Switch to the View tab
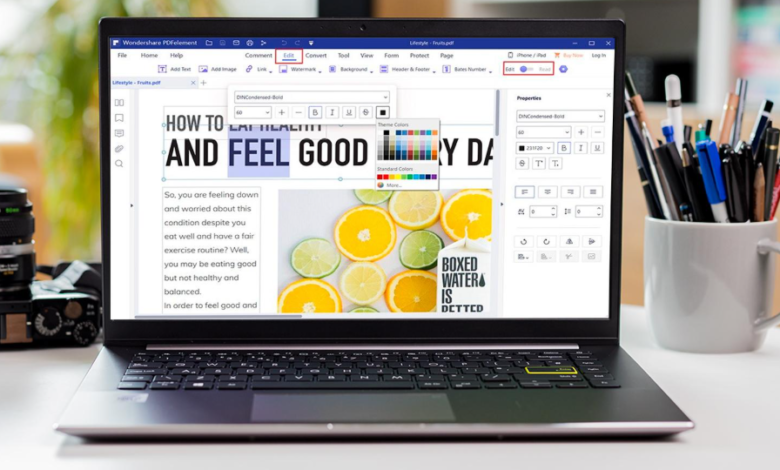The width and height of the screenshot is (780, 470). pyautogui.click(x=367, y=55)
